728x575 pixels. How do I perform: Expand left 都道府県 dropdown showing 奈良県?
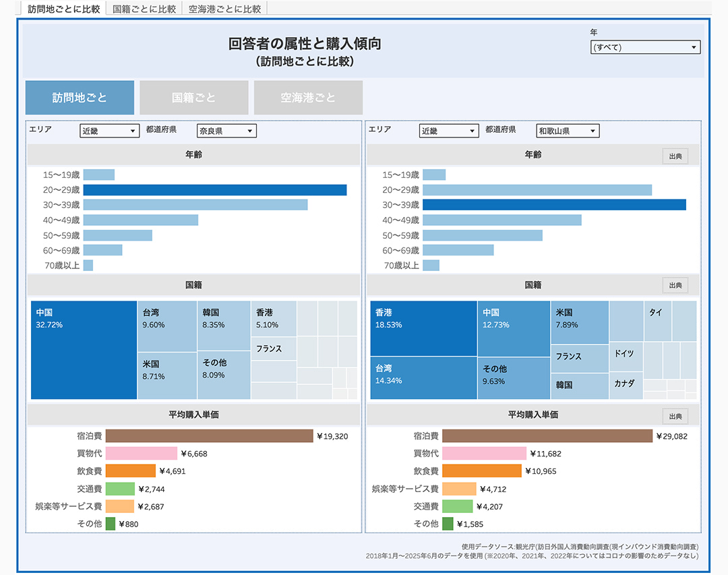(x=226, y=131)
